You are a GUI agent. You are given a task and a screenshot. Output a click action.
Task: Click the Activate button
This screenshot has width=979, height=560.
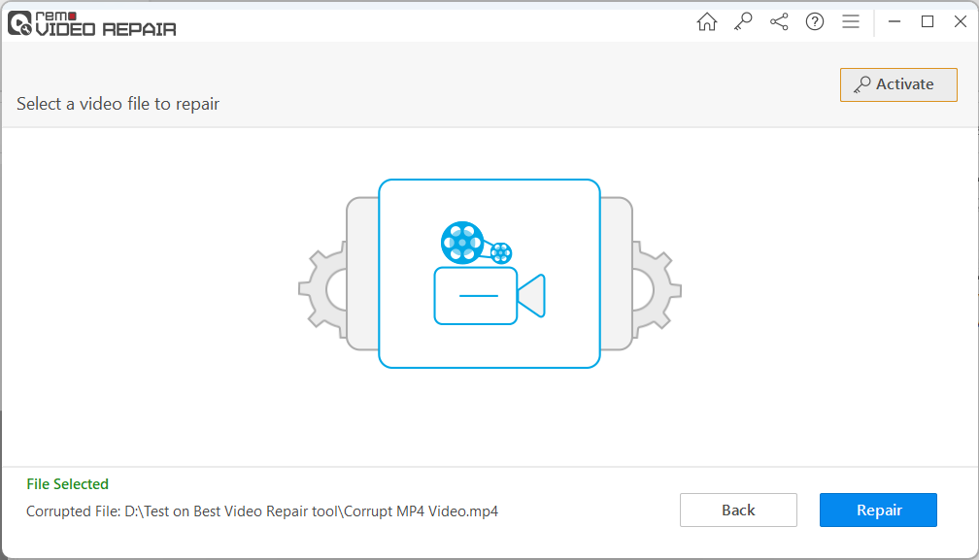[x=898, y=84]
